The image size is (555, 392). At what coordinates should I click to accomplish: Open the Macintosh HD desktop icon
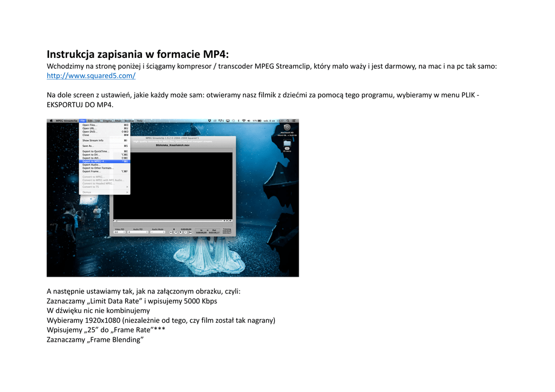[287, 128]
